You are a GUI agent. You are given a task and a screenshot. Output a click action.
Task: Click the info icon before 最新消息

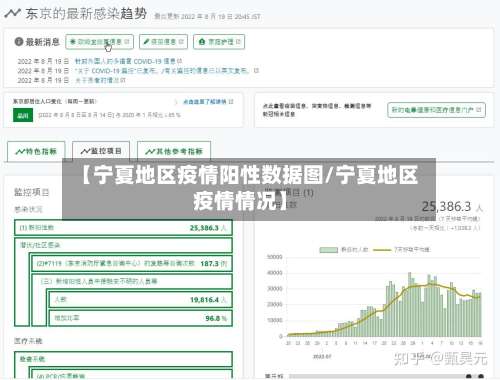tap(19, 42)
